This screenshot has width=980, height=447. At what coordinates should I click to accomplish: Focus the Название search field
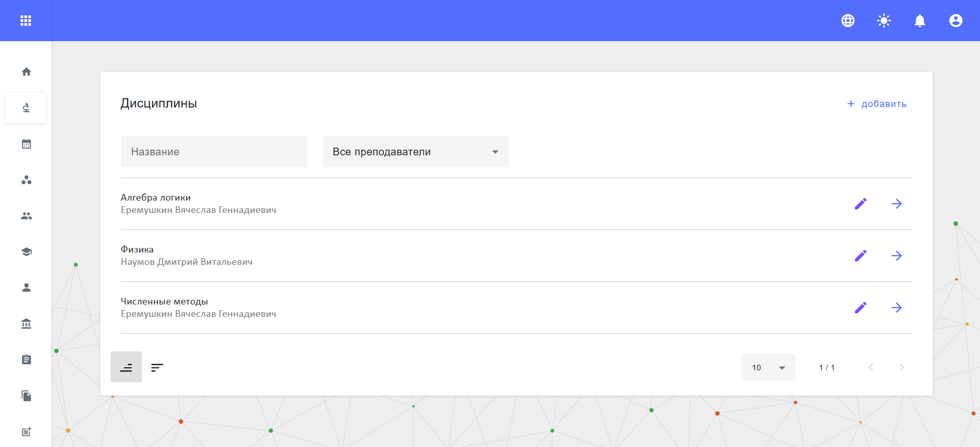click(x=214, y=152)
